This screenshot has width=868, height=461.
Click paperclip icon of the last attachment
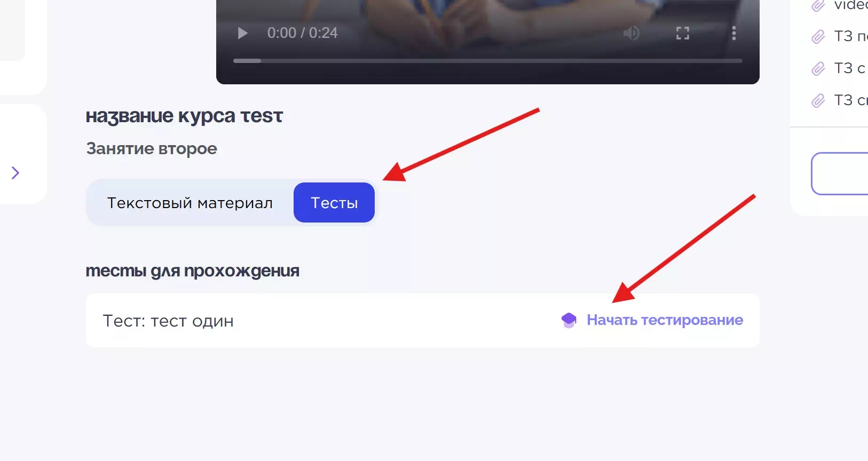click(818, 100)
